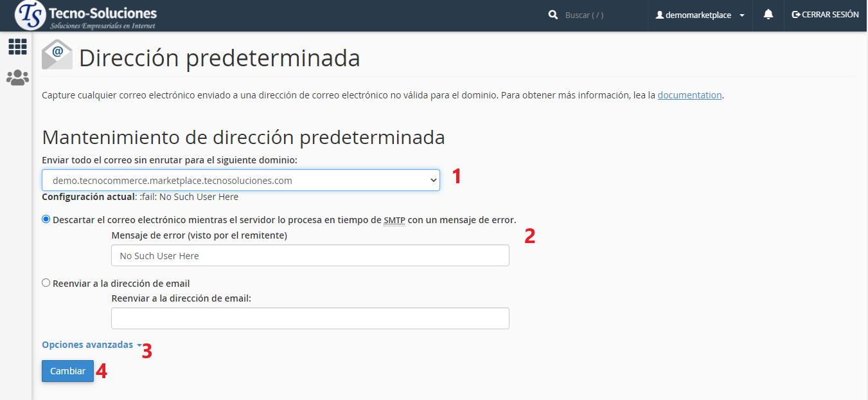The image size is (868, 400).
Task: Click the 'Mensaje de error' label text
Action: [199, 235]
